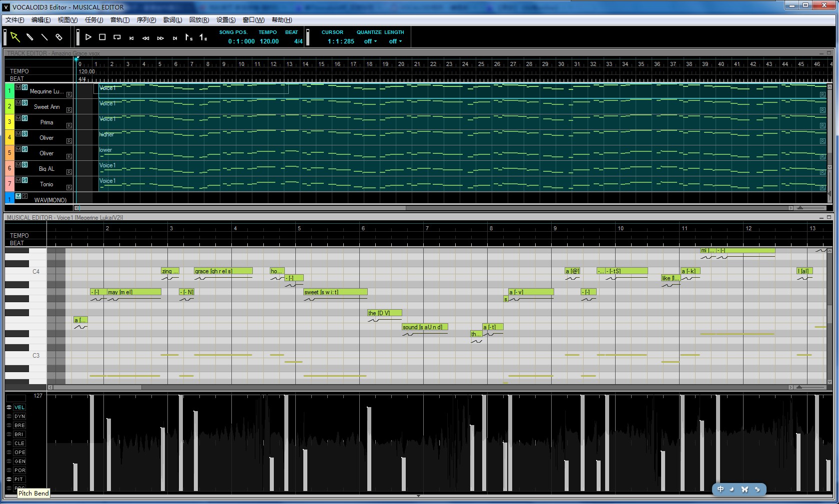Mute the Tonio track
The image size is (839, 504).
tap(18, 180)
